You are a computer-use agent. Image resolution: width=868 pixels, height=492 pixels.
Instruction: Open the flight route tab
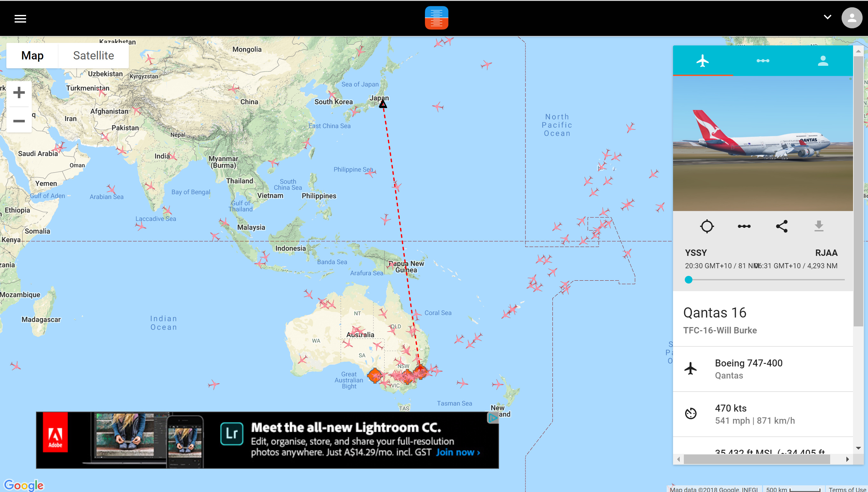pos(762,61)
